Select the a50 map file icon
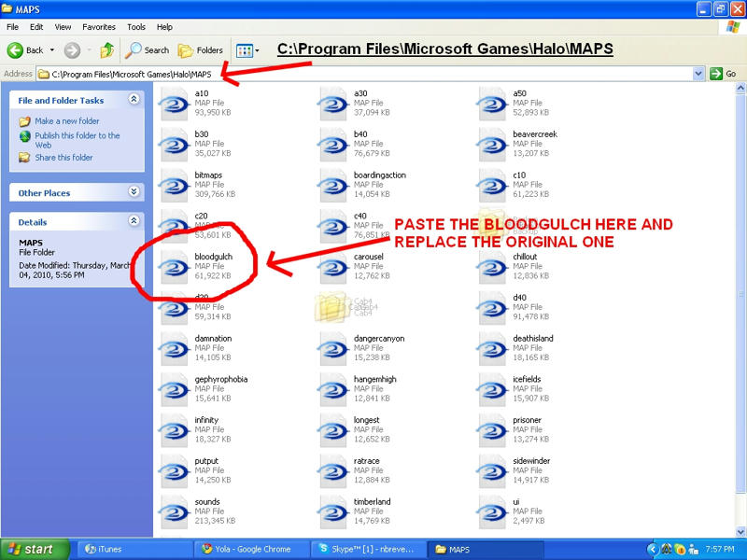 [493, 104]
